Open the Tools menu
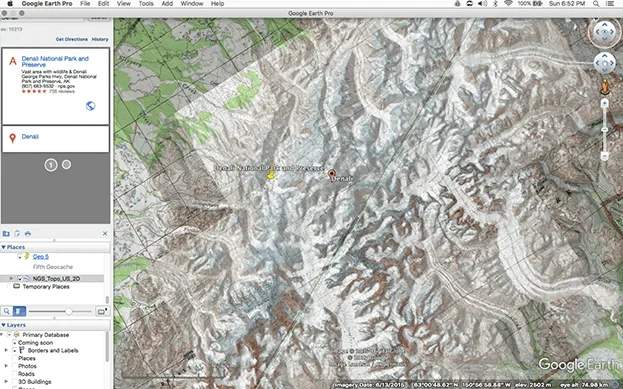The height and width of the screenshot is (389, 623). pos(146,4)
